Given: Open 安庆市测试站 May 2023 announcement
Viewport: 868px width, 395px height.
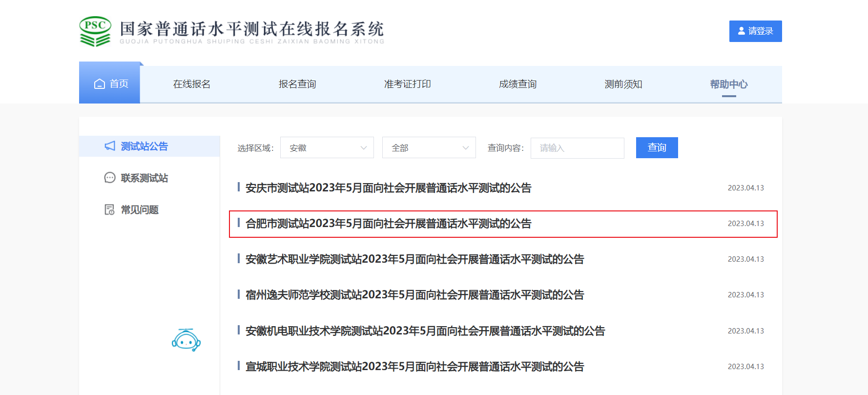Looking at the screenshot, I should 389,188.
